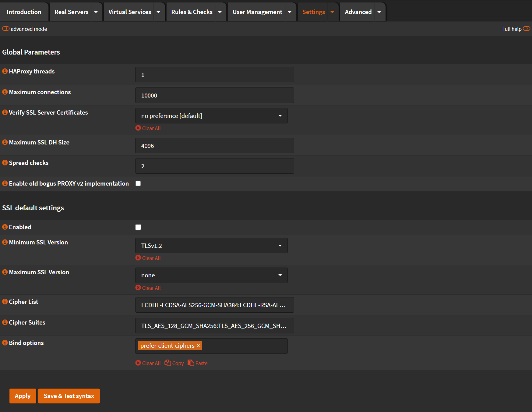Toggle the advanced mode switch

point(5,28)
